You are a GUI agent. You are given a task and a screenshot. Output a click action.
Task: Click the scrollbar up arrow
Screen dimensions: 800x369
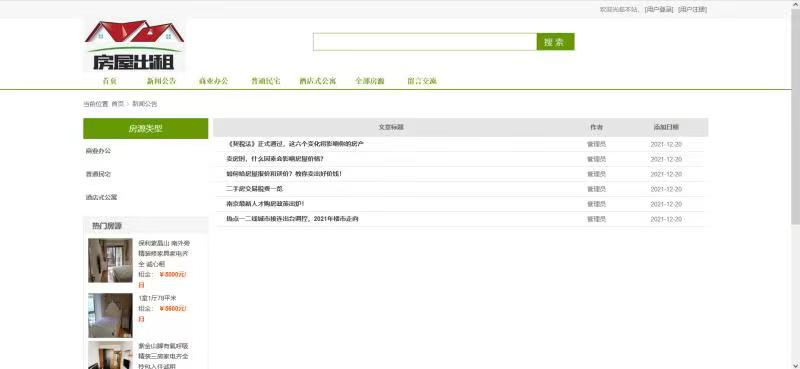(x=795, y=4)
